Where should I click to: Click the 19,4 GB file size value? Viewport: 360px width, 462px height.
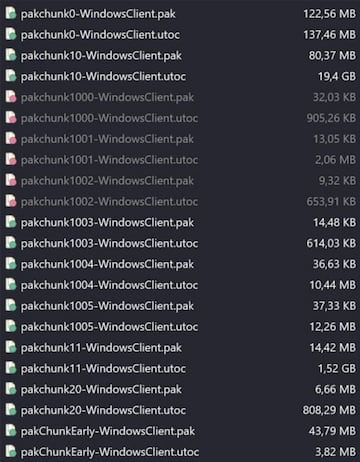tap(337, 76)
